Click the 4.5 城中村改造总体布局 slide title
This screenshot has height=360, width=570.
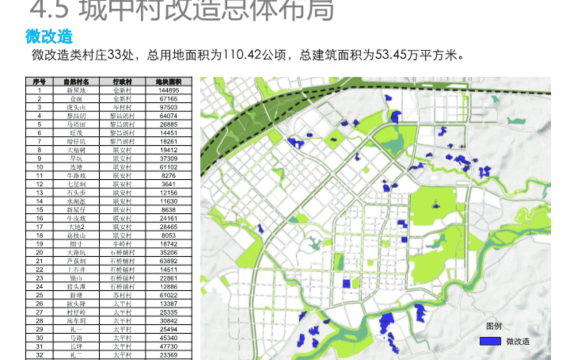click(181, 10)
